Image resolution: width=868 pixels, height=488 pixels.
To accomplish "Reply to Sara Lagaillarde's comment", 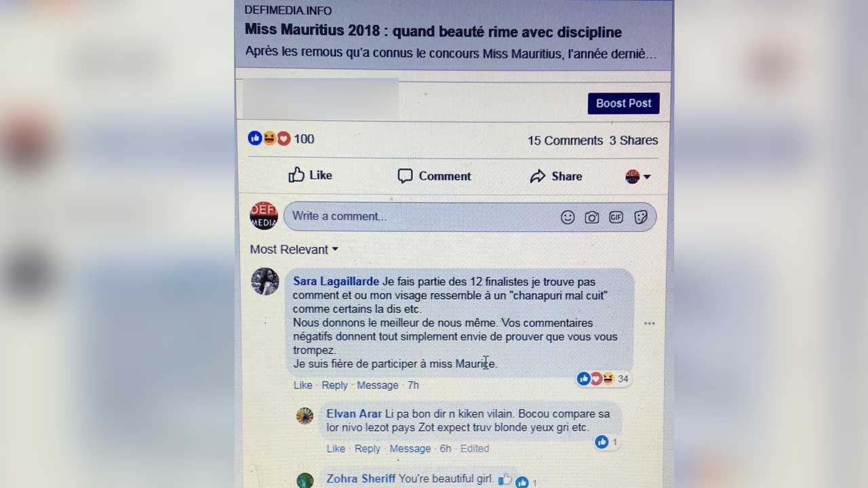I will pos(334,385).
